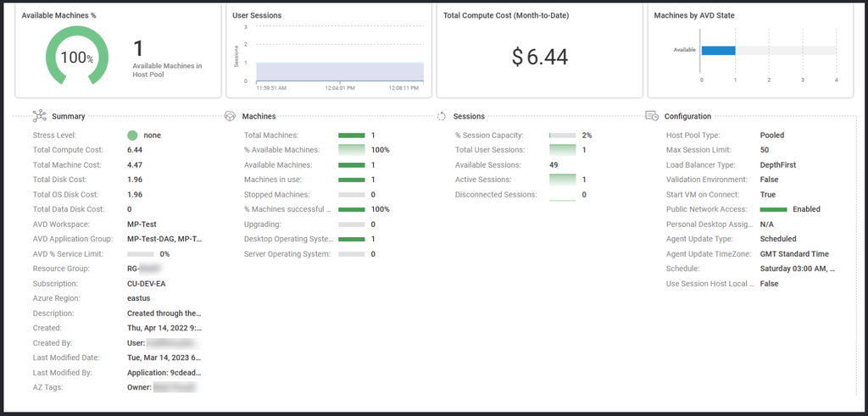This screenshot has width=868, height=416.
Task: Click the Machines in use green bar
Action: coord(352,180)
